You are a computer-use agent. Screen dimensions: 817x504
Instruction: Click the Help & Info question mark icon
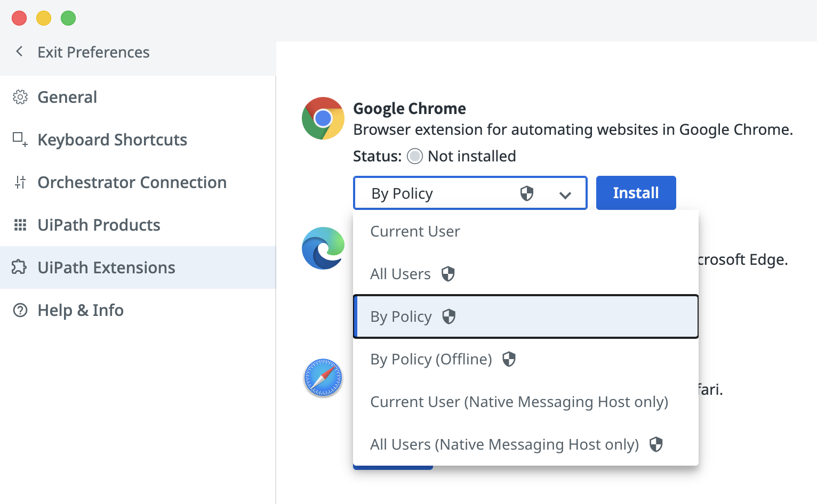20,310
